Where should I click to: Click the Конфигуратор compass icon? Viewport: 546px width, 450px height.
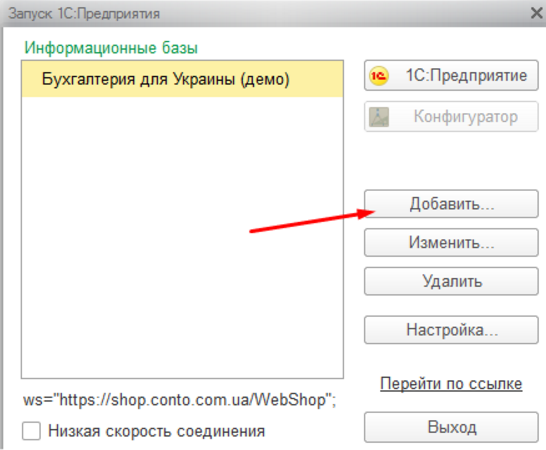point(379,117)
